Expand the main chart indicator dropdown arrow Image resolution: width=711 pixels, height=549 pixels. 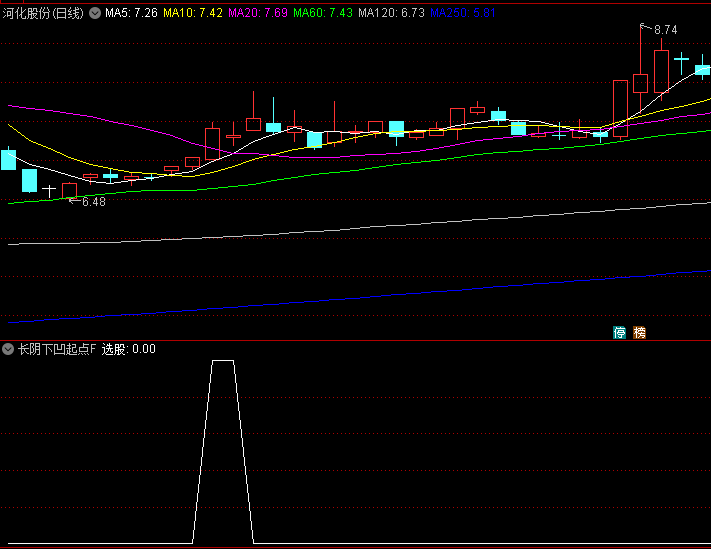(x=95, y=13)
